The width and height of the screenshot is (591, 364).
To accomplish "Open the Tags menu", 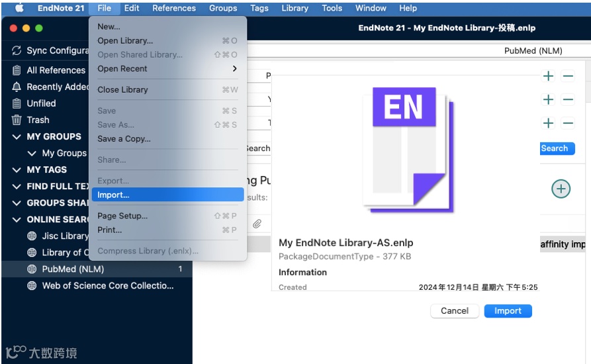I will (259, 8).
